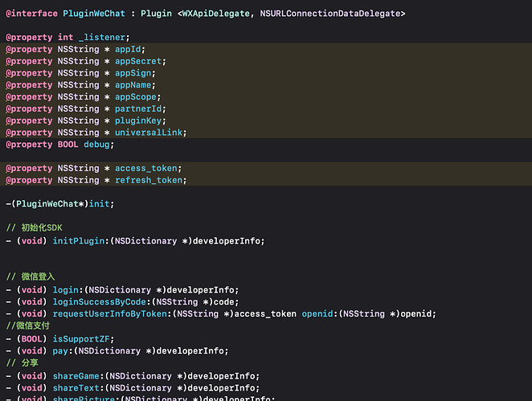Place cursor on the _listener property
Screen dimensions: 532x401
coord(104,38)
